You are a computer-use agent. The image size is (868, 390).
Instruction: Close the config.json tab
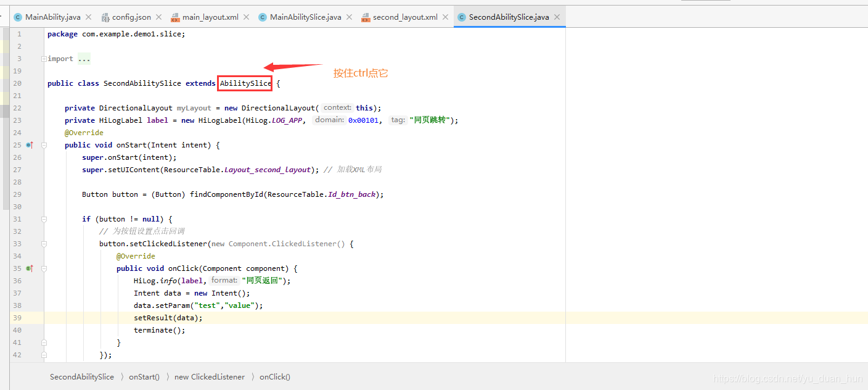click(x=159, y=17)
